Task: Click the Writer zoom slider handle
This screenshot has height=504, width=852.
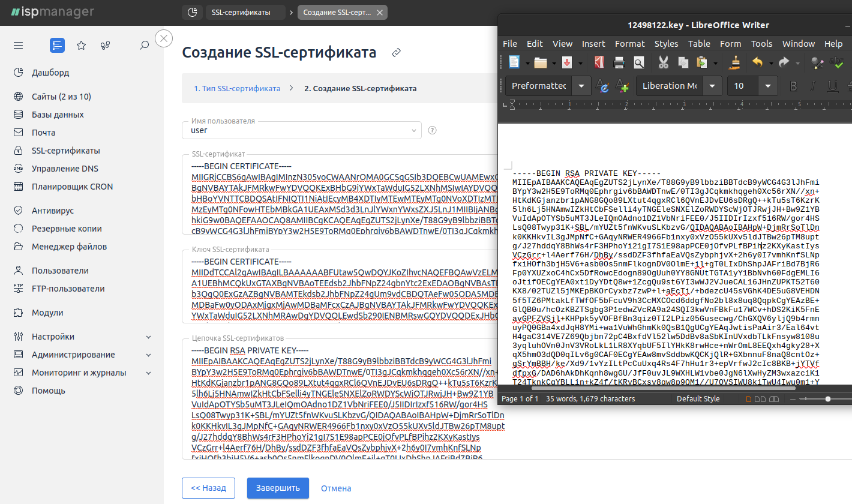Action: pos(828,399)
